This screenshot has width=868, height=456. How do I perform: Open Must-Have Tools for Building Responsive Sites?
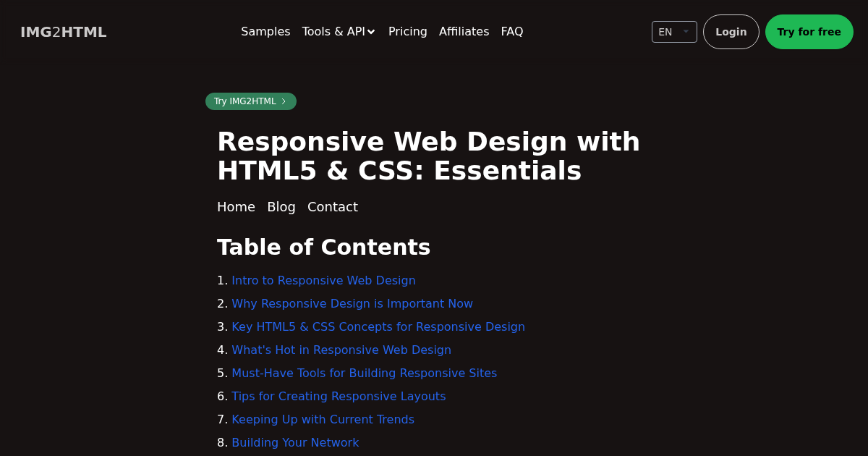[x=364, y=373]
